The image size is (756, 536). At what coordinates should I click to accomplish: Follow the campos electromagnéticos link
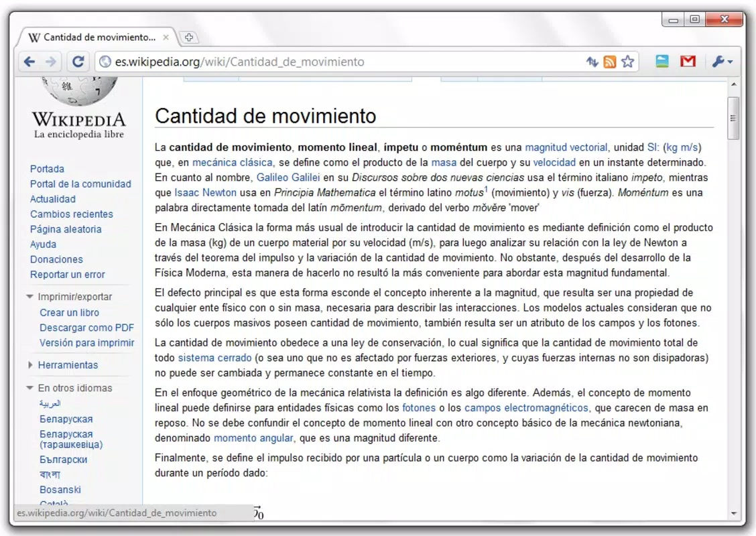(x=527, y=408)
